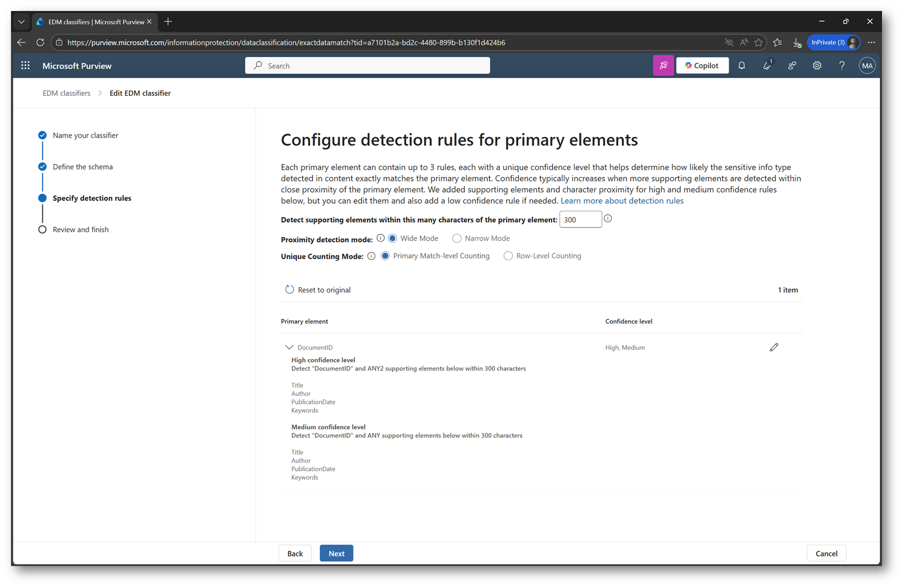Image resolution: width=904 pixels, height=588 pixels.
Task: Go to Review and finish step
Action: (81, 230)
